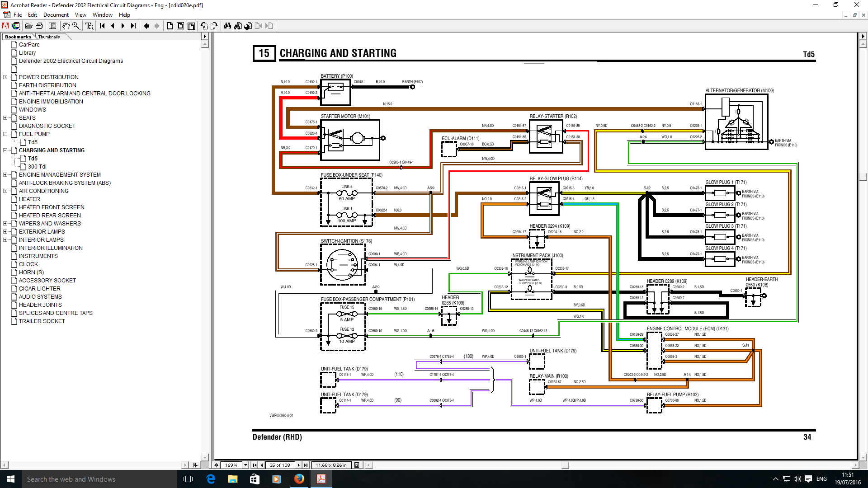
Task: Open the View menu
Action: 80,15
